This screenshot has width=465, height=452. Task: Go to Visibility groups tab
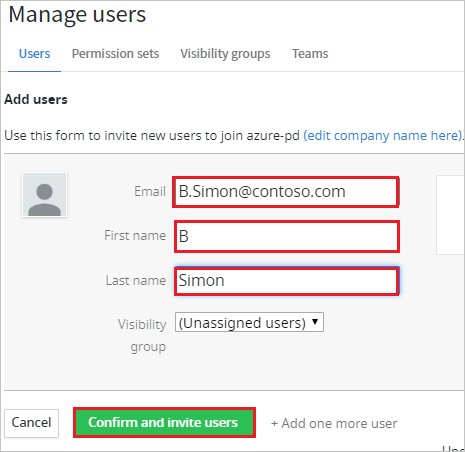[225, 54]
